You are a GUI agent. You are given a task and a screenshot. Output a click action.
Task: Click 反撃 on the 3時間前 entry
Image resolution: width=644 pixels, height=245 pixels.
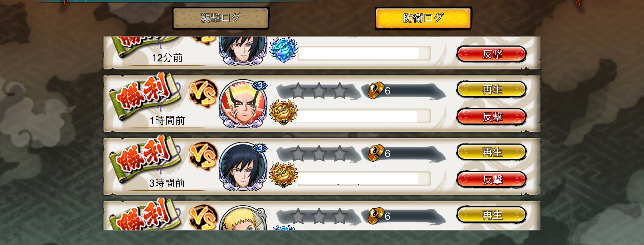point(491,179)
